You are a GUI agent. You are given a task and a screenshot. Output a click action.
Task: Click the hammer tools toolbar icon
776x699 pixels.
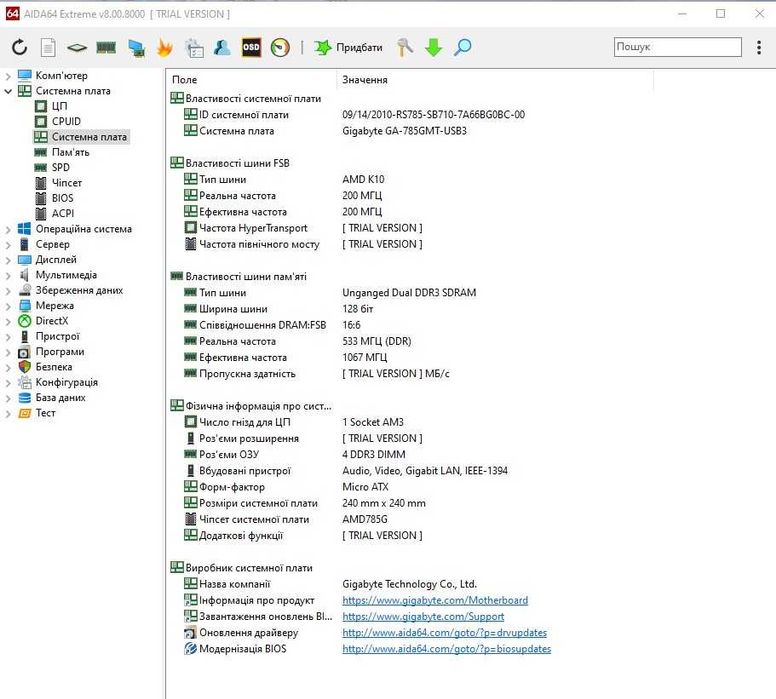(x=405, y=48)
